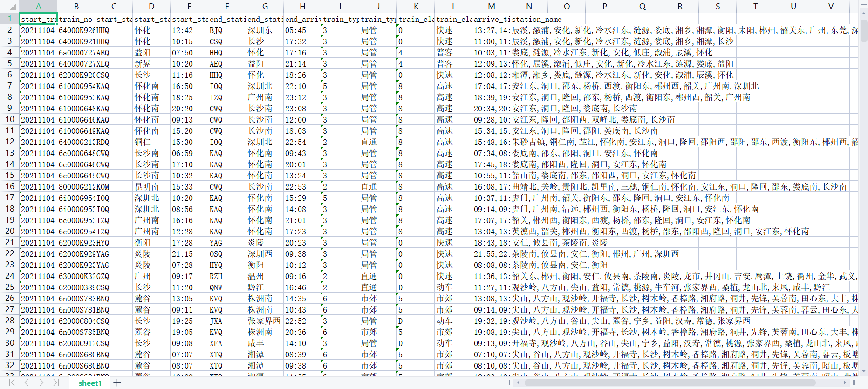The height and width of the screenshot is (389, 868).
Task: Click the 'start_tra' header cell in A1
Action: click(38, 19)
